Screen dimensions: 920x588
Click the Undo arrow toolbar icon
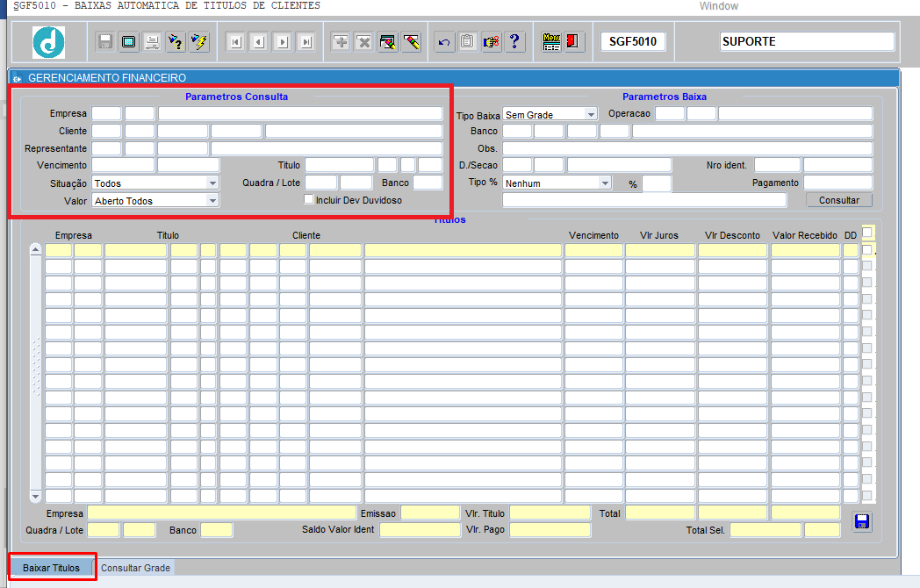[444, 41]
